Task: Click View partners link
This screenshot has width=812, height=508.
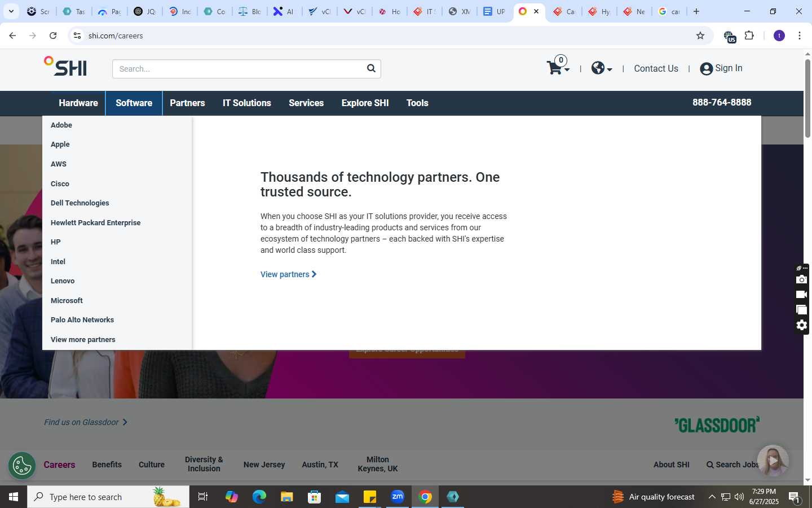Action: point(288,274)
